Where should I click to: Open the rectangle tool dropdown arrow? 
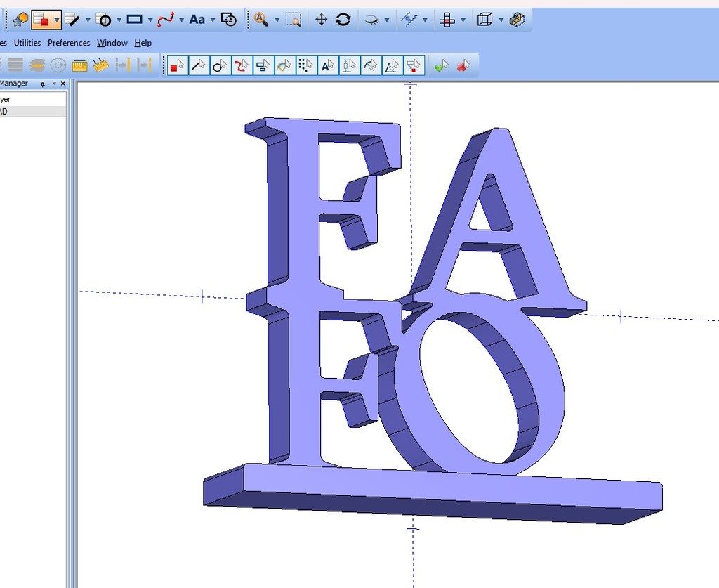pyautogui.click(x=149, y=19)
